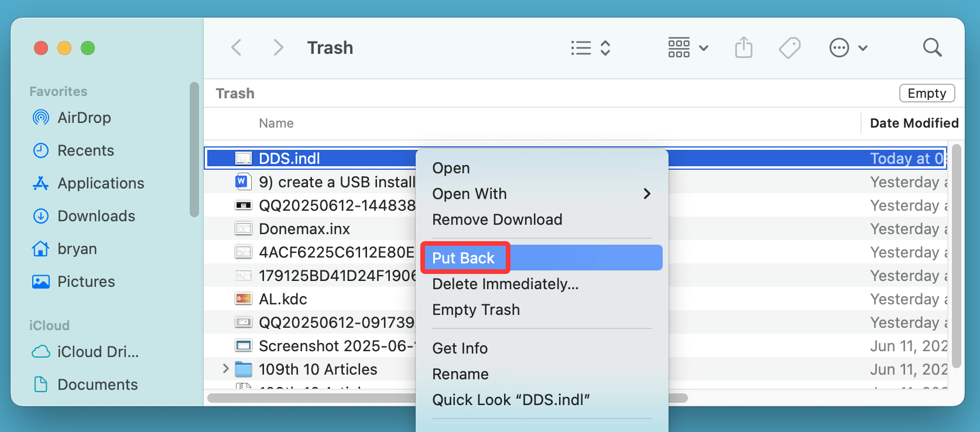Choose Rename in the context menu
Screen dimensions: 980x432
(x=542, y=374)
